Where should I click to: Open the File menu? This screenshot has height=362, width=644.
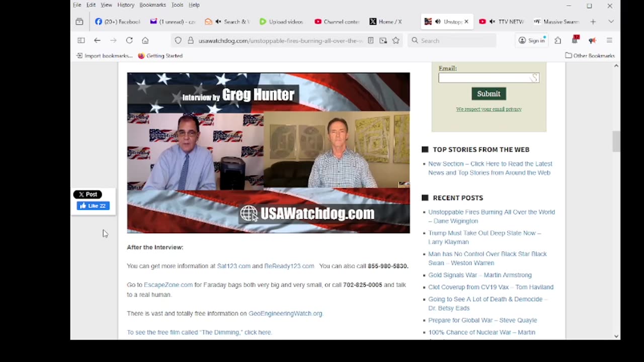77,5
